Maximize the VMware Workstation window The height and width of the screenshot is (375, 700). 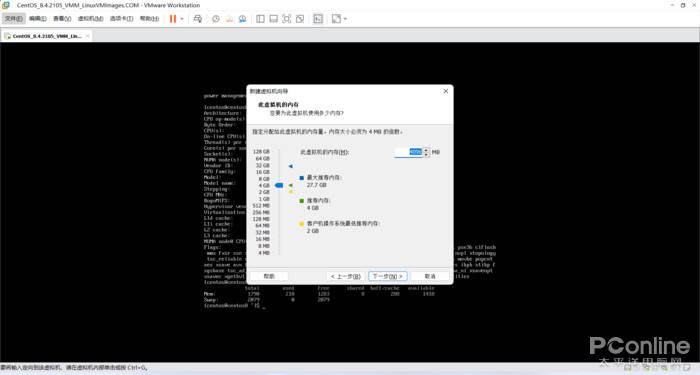(x=683, y=5)
